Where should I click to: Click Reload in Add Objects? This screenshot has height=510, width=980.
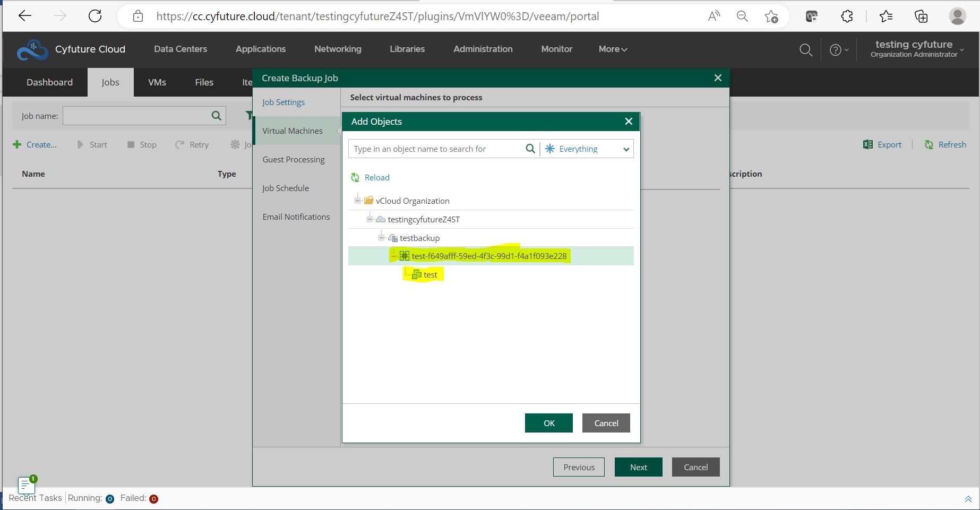pos(371,177)
